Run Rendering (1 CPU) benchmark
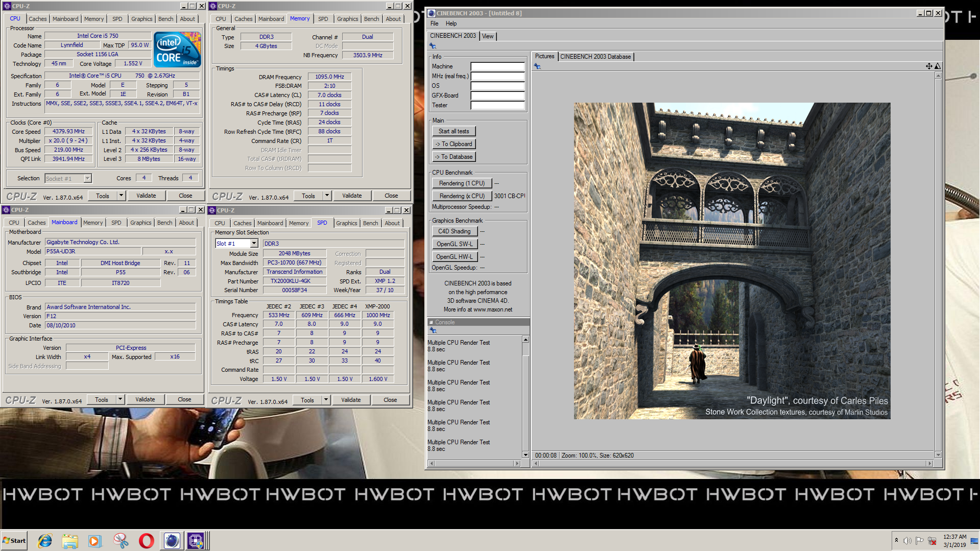The image size is (980, 551). (462, 183)
